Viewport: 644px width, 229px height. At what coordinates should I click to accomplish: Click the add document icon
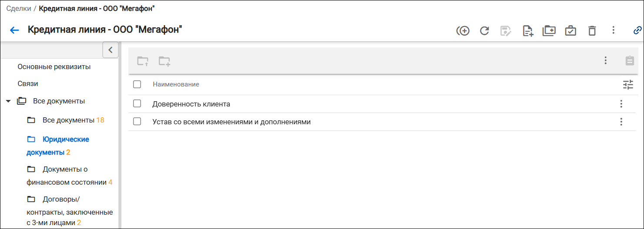click(528, 30)
